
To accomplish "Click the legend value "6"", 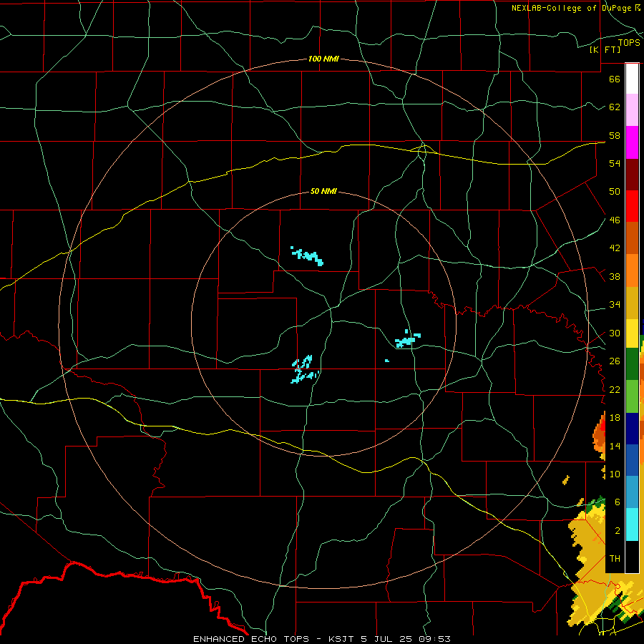I will [x=618, y=502].
